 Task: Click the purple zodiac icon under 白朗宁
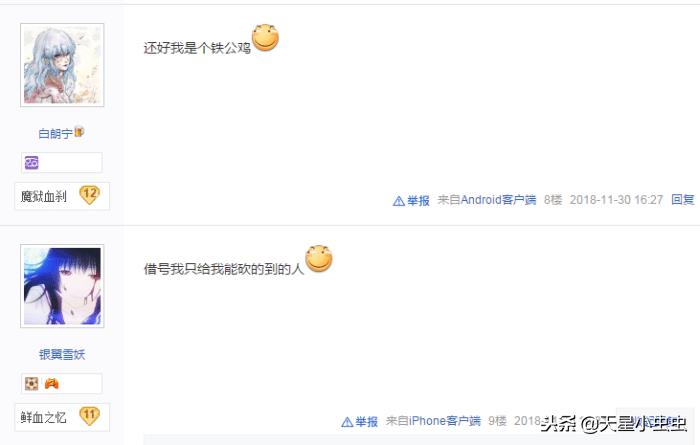31,162
